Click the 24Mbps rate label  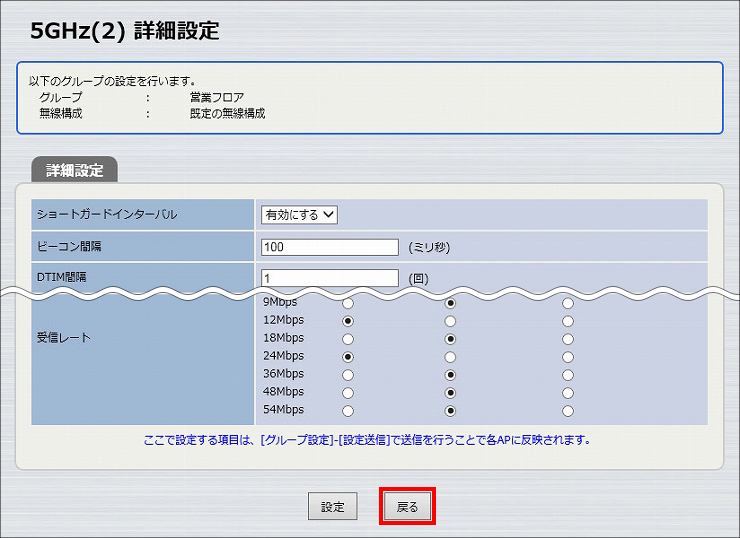pyautogui.click(x=283, y=356)
